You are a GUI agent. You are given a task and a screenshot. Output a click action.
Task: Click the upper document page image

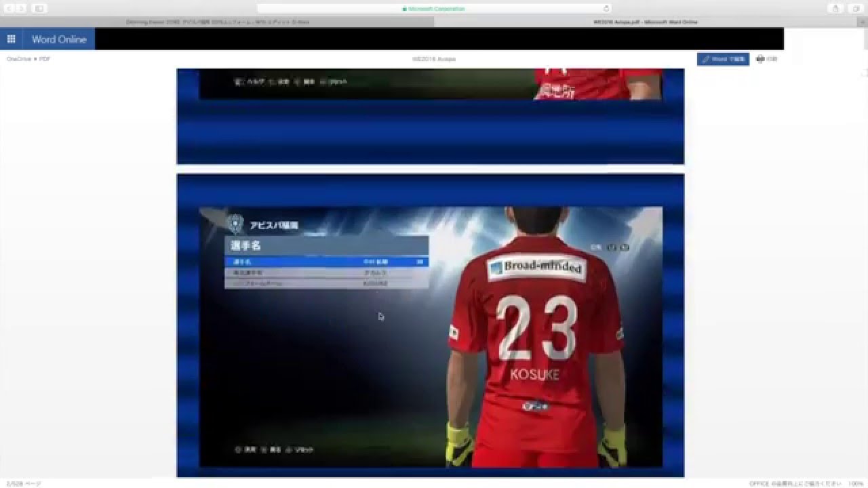[431, 116]
